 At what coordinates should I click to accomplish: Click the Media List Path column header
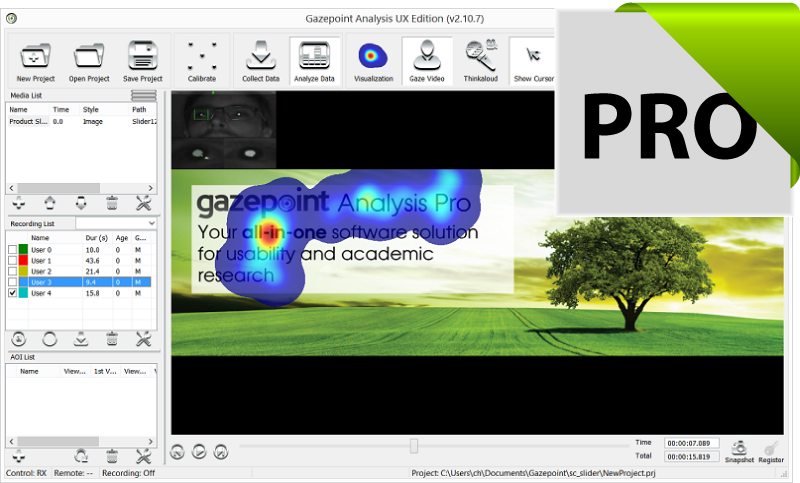143,110
